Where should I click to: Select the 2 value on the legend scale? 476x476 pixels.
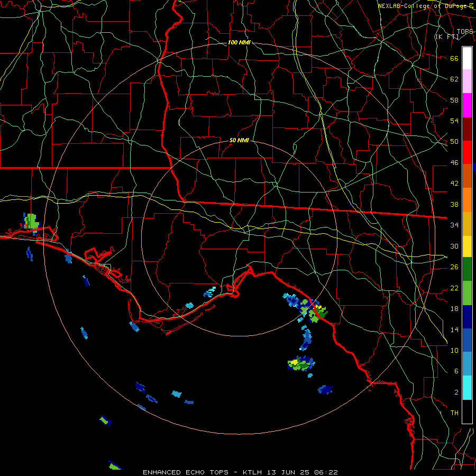[x=456, y=392]
